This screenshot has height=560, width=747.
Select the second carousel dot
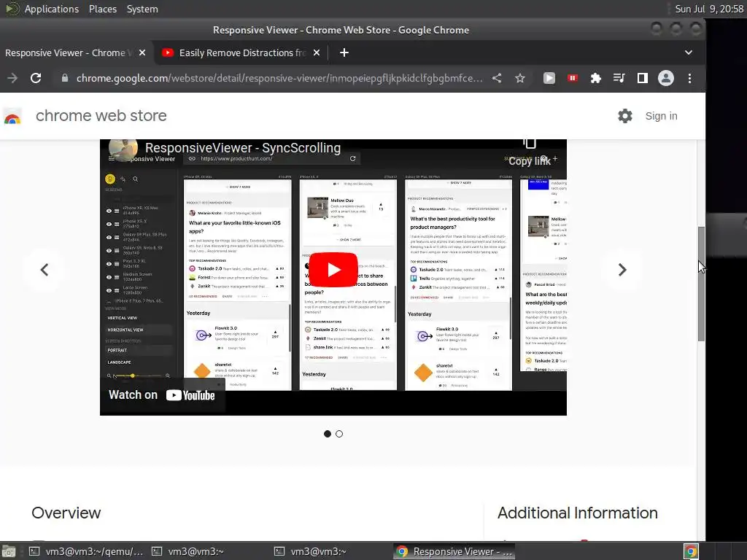339,434
